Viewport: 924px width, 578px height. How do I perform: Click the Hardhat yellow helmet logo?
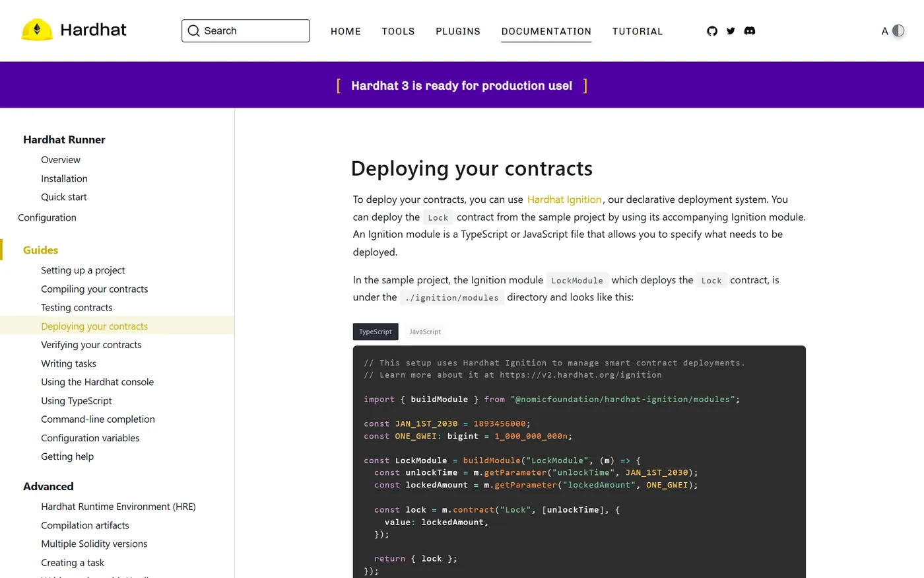(x=37, y=30)
